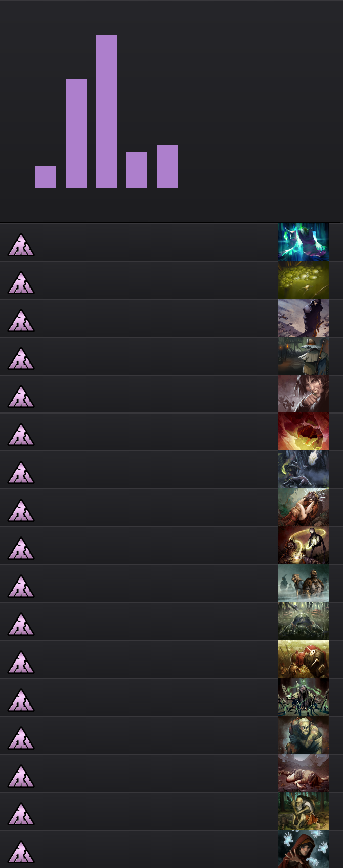
Task: Select the rightmost purple bar in the chart
Action: coord(167,166)
